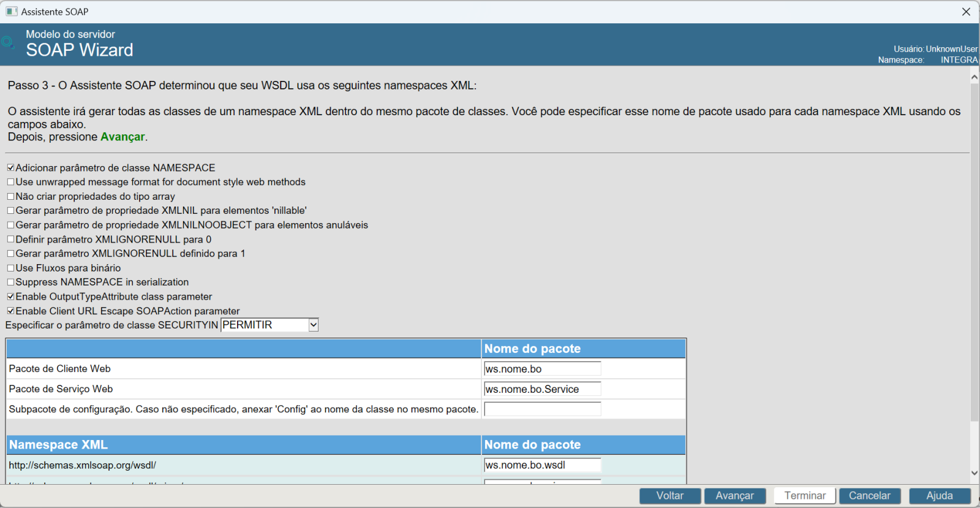Enable Use unwrapped message format option

coord(10,182)
